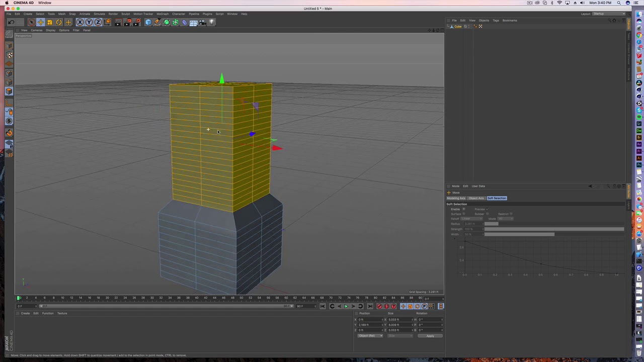Toggle Parameter keyframe recording P icon
Screen dimensions: 644x362
pos(425,306)
